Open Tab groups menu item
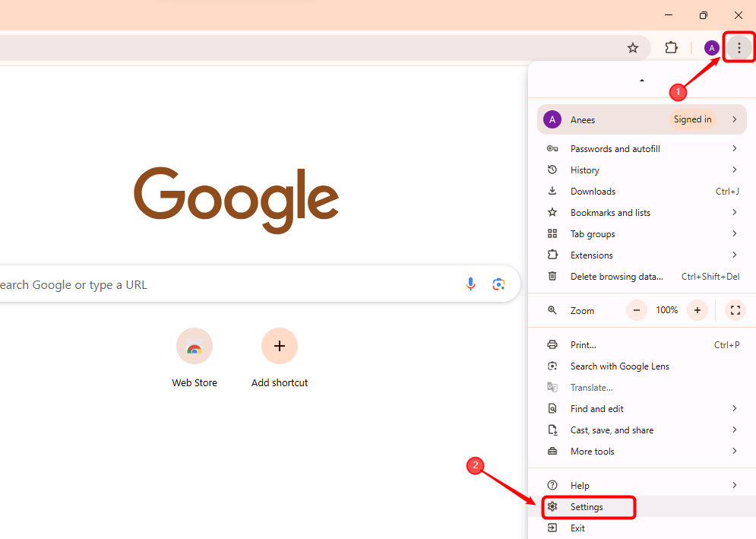This screenshot has width=756, height=539. point(642,233)
